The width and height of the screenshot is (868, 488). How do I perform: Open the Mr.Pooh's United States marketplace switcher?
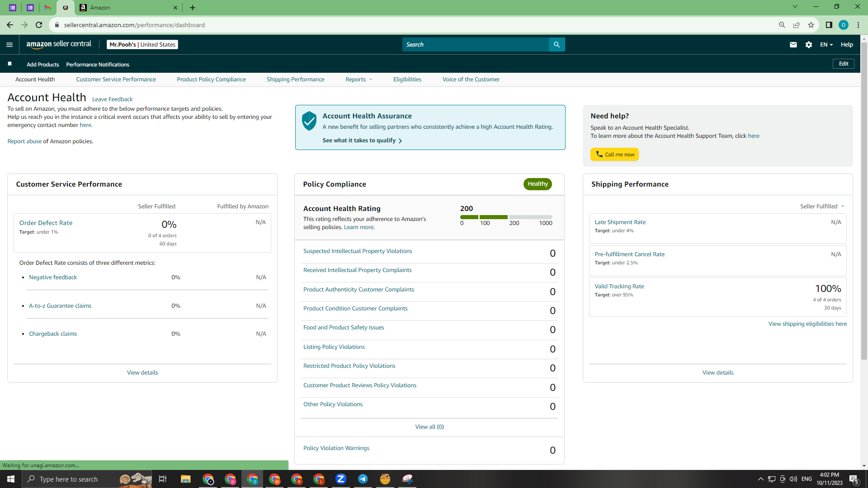pos(142,44)
